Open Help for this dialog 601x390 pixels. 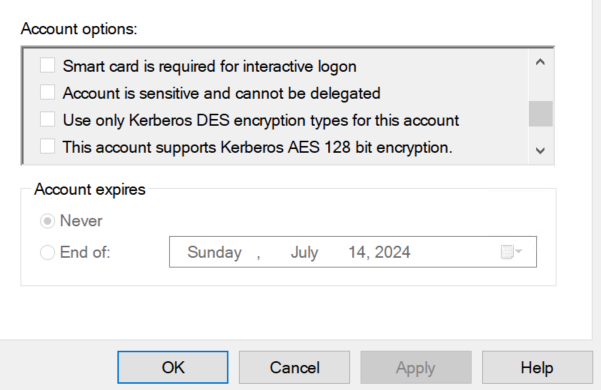(537, 367)
